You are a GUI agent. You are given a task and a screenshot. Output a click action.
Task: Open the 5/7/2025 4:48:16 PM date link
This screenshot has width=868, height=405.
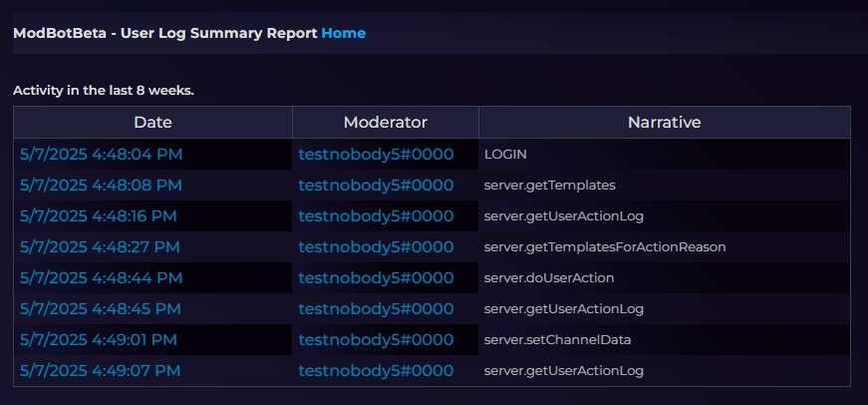(x=98, y=216)
